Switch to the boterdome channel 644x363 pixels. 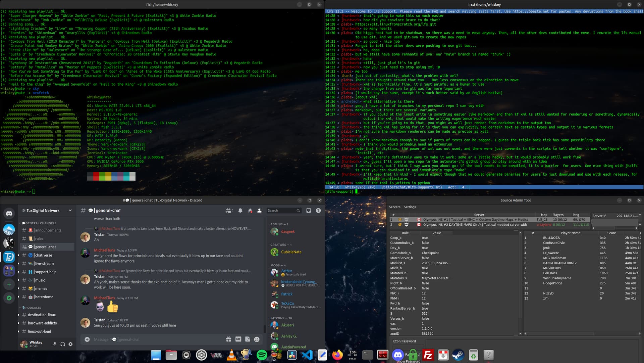[46, 297]
